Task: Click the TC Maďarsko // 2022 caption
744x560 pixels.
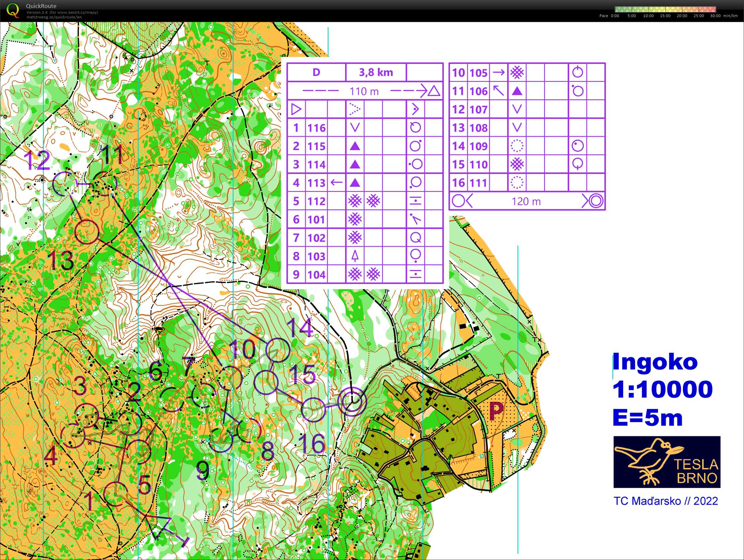Action: pyautogui.click(x=666, y=501)
